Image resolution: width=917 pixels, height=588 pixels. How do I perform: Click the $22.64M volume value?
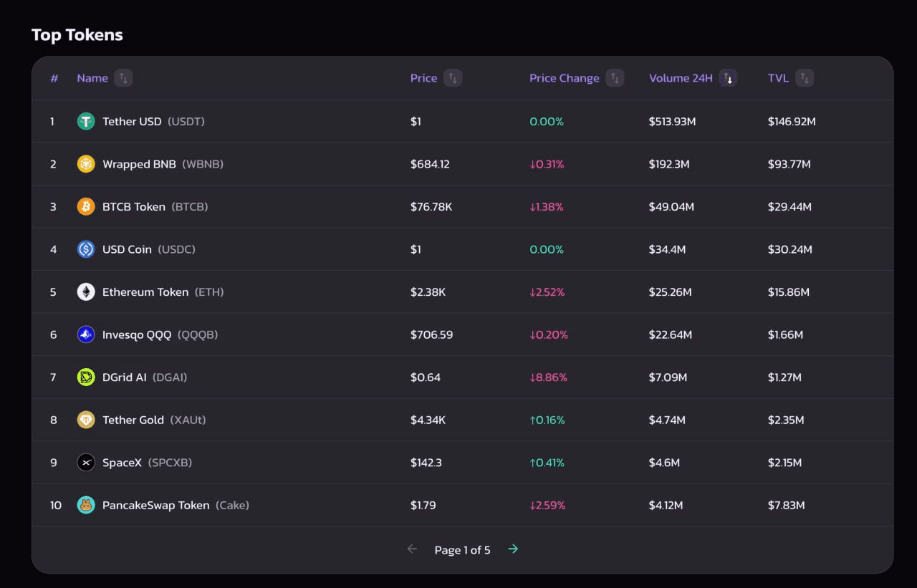pyautogui.click(x=671, y=334)
